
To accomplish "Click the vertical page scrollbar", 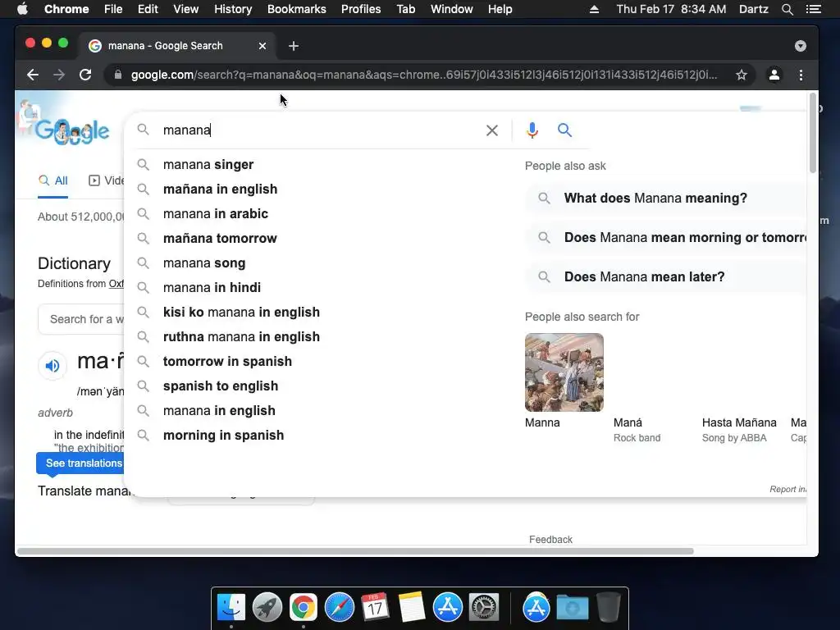I will [x=813, y=133].
